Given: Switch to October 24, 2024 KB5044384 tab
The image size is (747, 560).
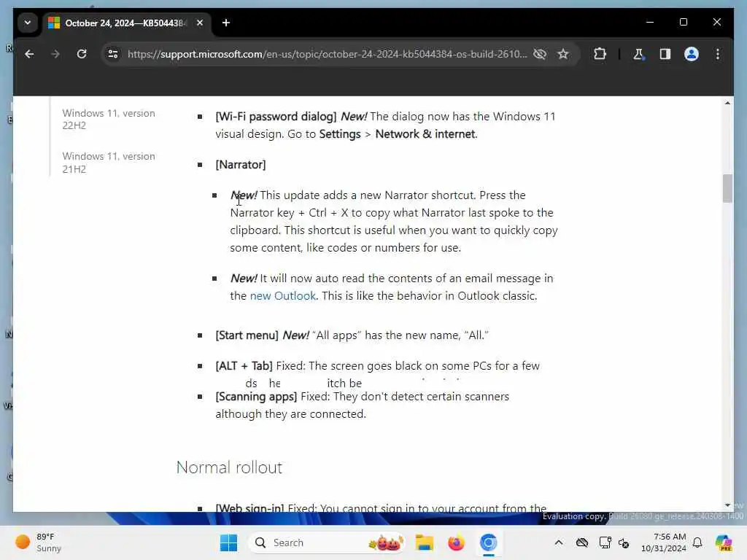Looking at the screenshot, I should tap(126, 23).
